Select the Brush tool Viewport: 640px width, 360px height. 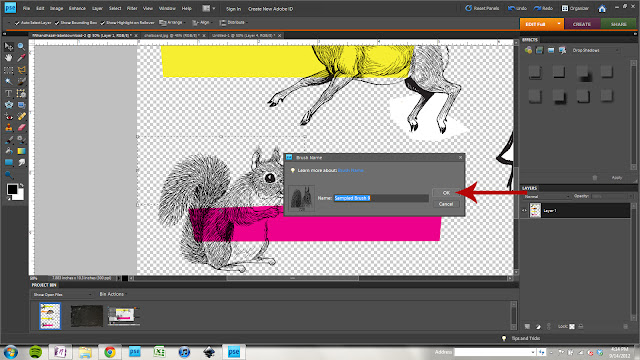pos(9,140)
